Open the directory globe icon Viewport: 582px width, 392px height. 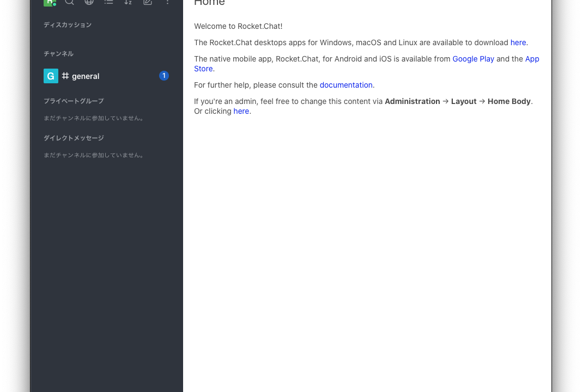tap(89, 2)
